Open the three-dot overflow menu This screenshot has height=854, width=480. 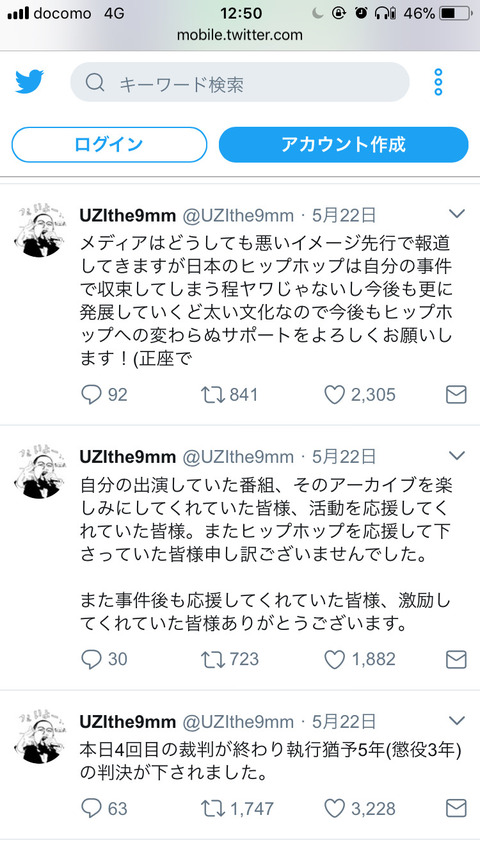point(438,82)
